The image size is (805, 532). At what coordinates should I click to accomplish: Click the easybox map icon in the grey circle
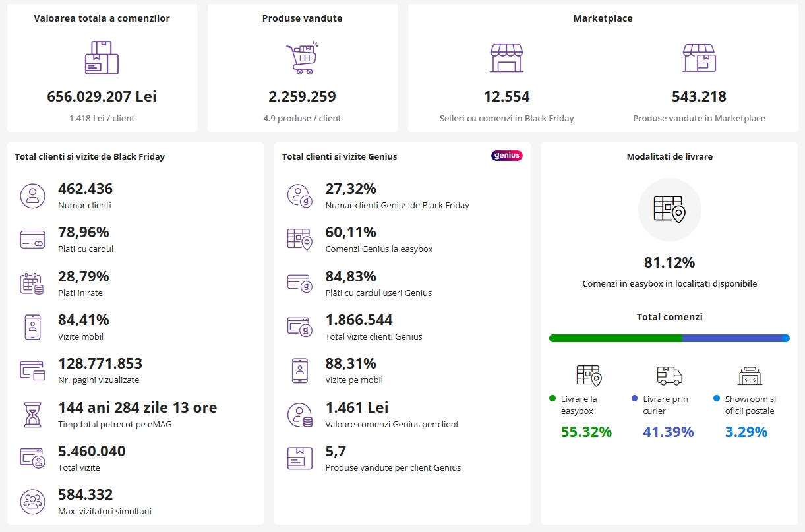[669, 209]
